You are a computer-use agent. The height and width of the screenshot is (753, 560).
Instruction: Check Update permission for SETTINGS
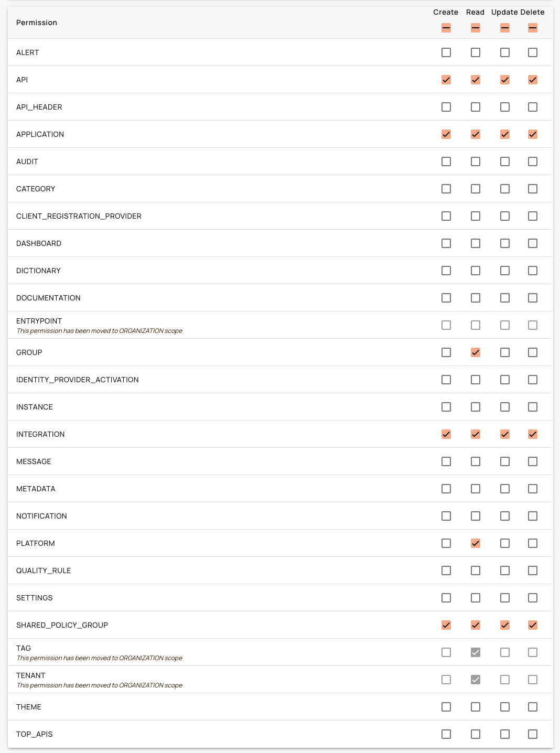point(505,598)
